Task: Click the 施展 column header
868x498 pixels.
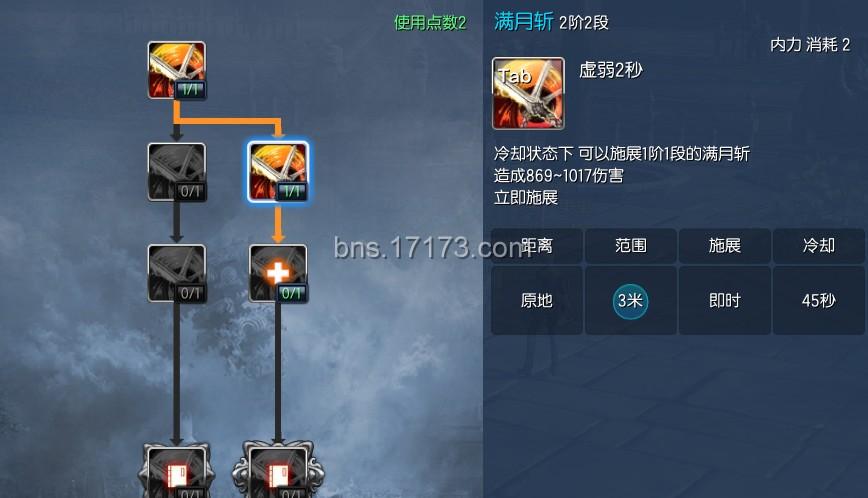Action: 725,246
